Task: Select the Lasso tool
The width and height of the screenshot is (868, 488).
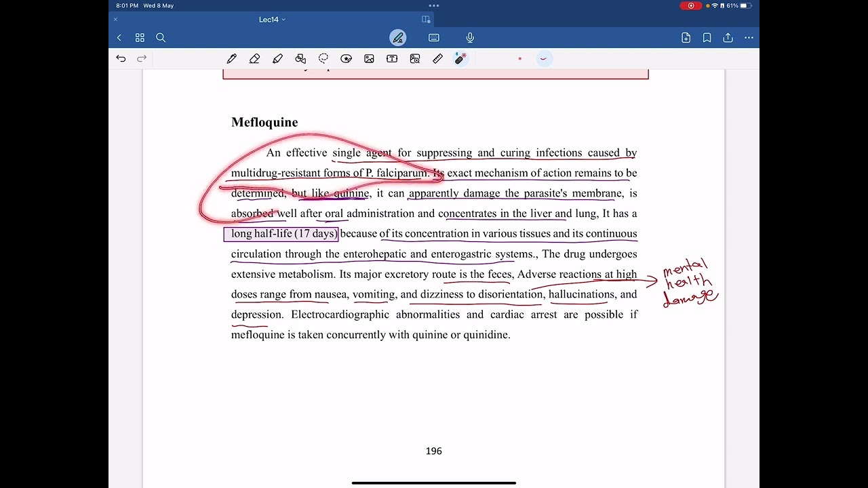Action: [323, 59]
